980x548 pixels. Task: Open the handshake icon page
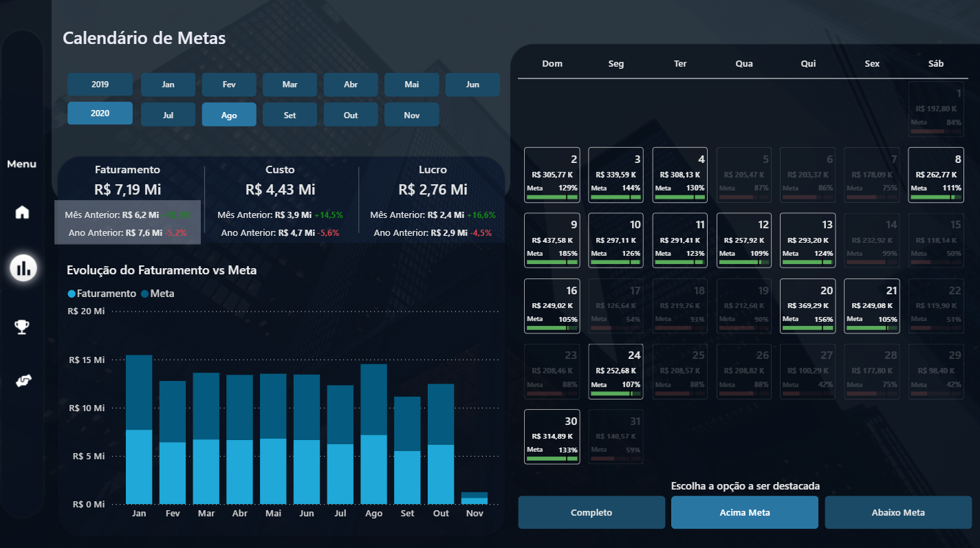click(24, 380)
